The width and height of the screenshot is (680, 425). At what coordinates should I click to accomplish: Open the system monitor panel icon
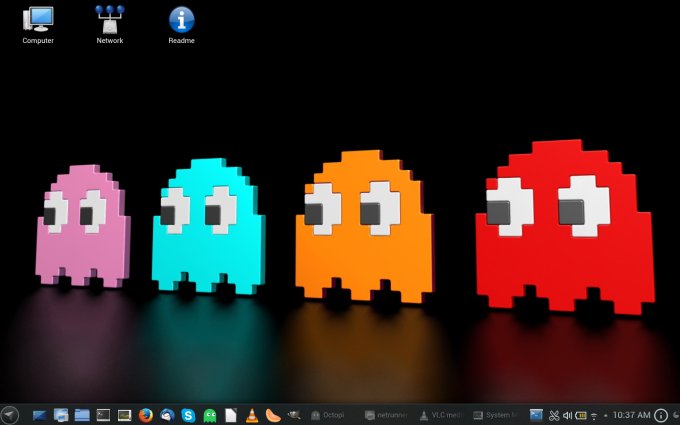coord(124,415)
